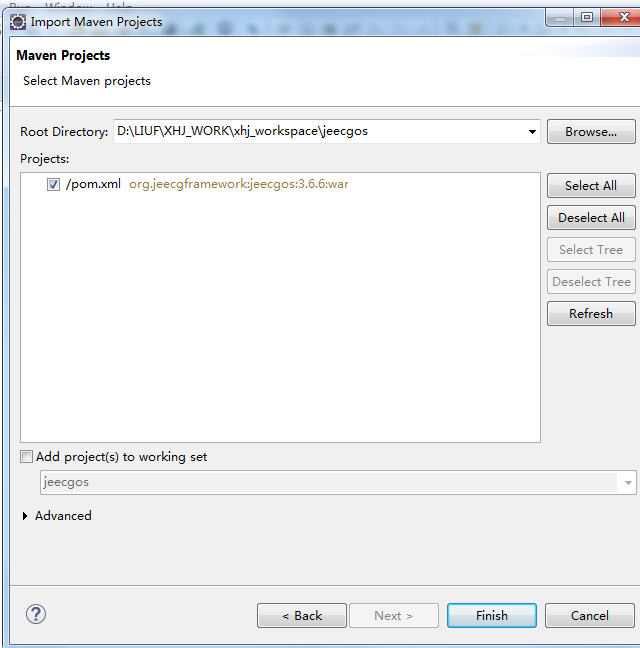Click the Deselect All button
640x648 pixels.
coord(591,217)
